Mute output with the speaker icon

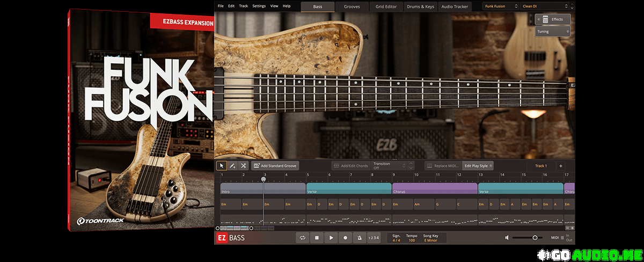507,238
